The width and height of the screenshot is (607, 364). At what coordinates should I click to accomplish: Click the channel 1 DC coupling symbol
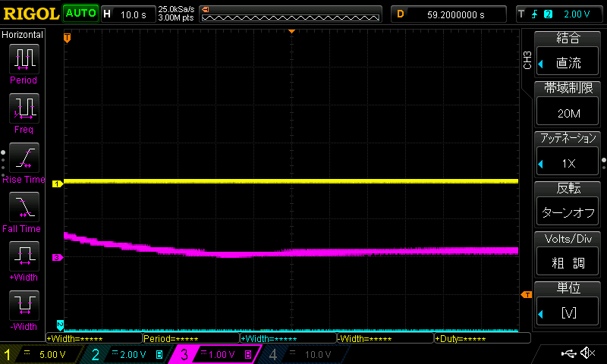(27, 353)
